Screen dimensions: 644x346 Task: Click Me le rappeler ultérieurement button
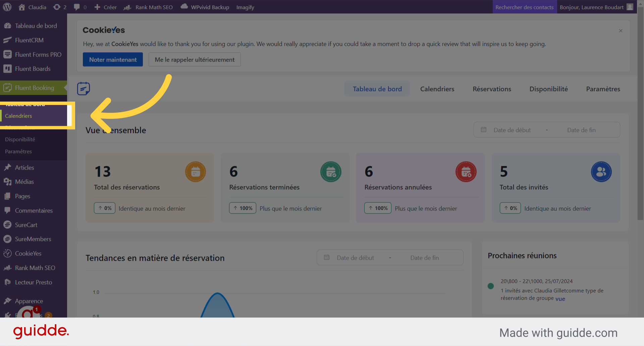[x=195, y=59]
